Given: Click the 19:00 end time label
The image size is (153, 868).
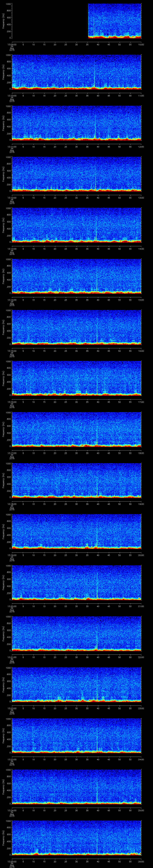Looking at the screenshot, I should tap(141, 504).
